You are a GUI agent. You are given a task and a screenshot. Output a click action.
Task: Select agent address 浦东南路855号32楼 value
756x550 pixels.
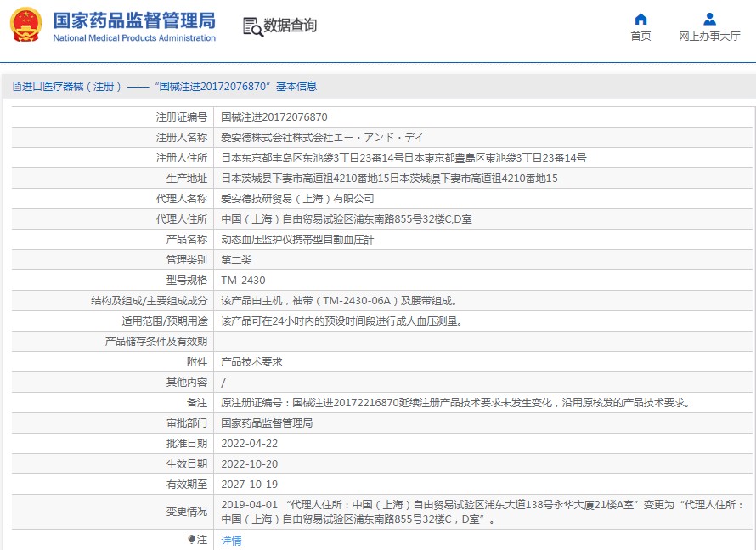(347, 219)
